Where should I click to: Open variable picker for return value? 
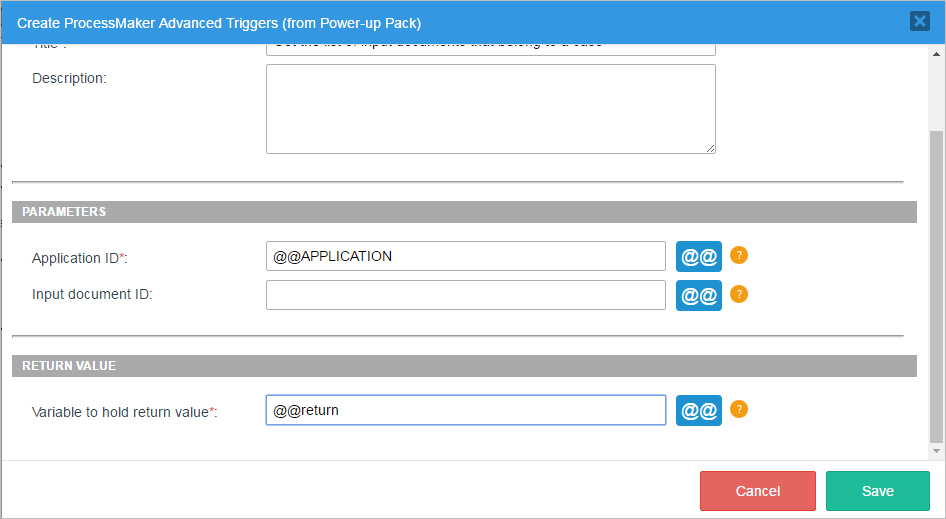click(698, 410)
